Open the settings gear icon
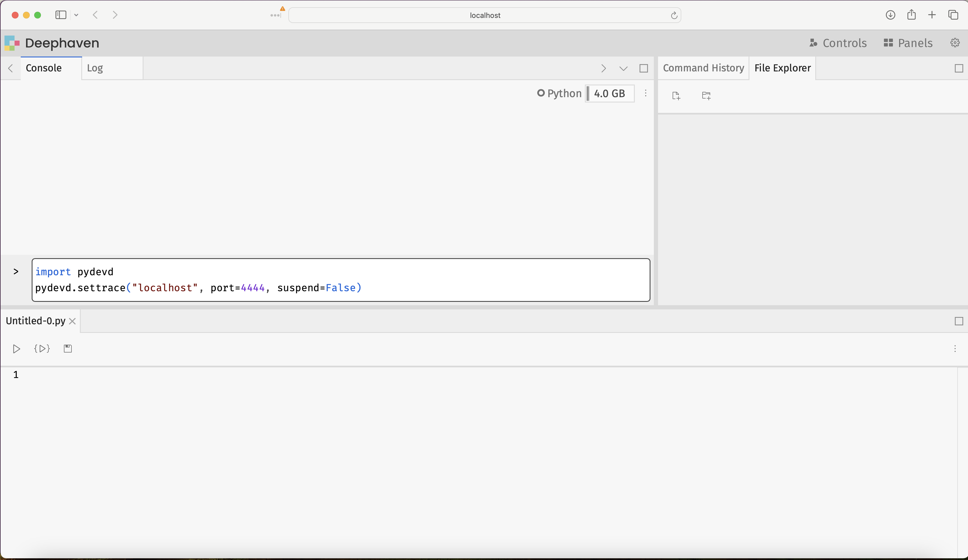Screen dimensions: 968x560 click(x=955, y=43)
